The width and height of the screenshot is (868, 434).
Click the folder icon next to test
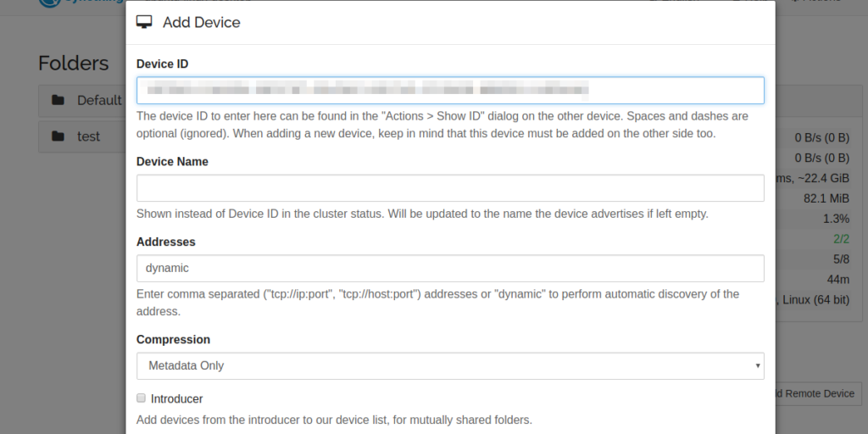tap(58, 136)
